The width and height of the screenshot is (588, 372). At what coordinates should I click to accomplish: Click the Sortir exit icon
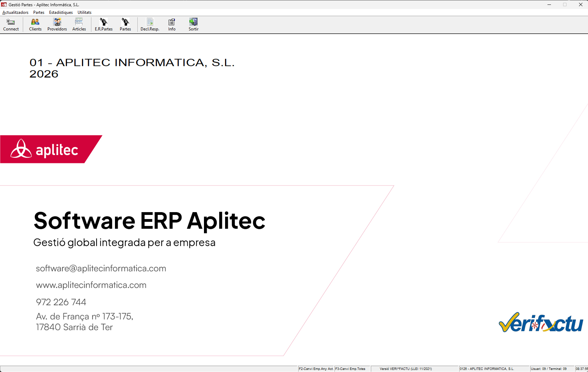tap(194, 25)
